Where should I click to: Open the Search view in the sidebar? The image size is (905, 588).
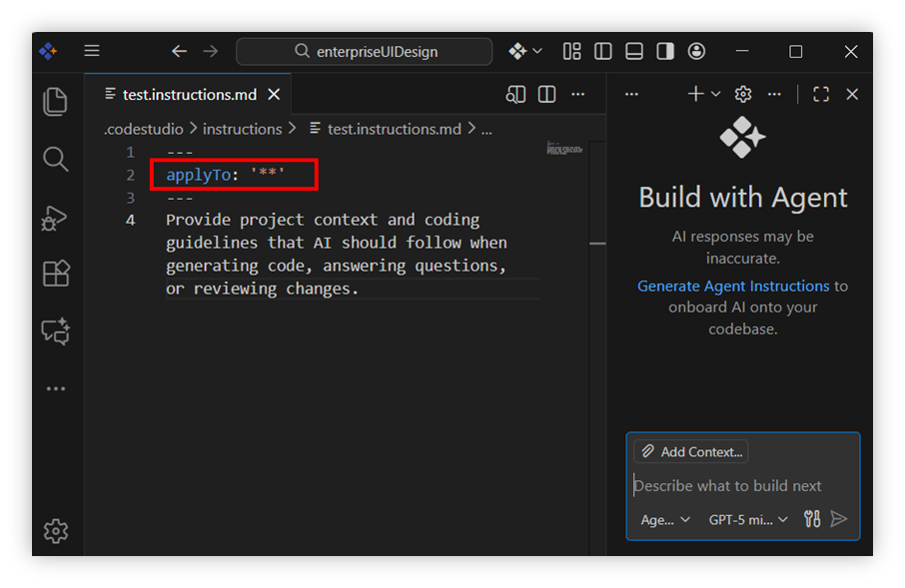click(x=56, y=159)
